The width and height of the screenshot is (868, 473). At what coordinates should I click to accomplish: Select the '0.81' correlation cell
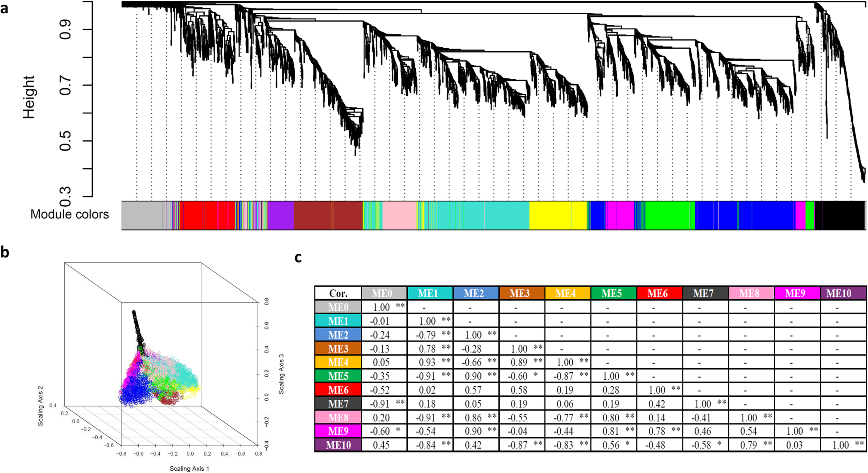[x=614, y=431]
